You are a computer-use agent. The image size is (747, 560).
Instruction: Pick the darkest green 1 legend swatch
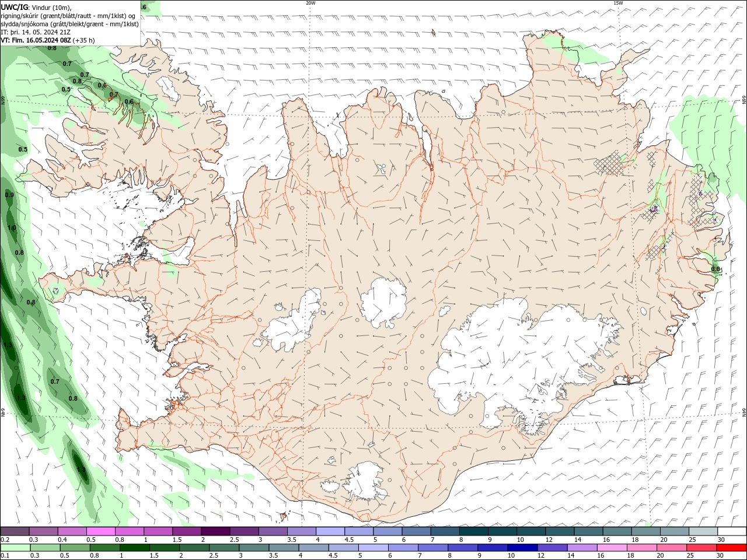134,548
